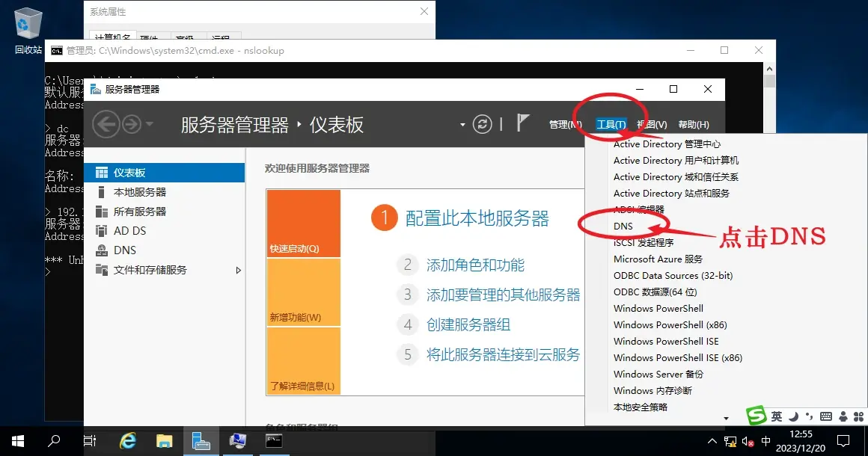This screenshot has height=456, width=868.
Task: Launch Windows PowerShell ISE
Action: click(666, 341)
